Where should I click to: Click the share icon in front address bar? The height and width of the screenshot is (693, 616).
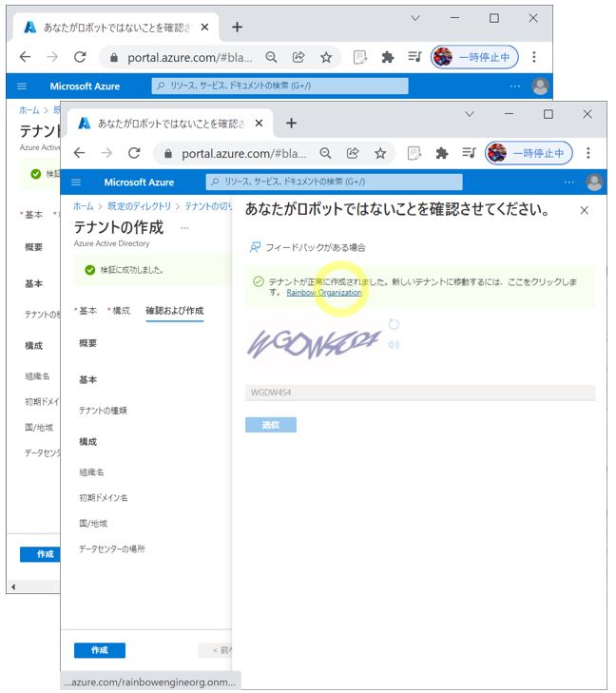[353, 153]
